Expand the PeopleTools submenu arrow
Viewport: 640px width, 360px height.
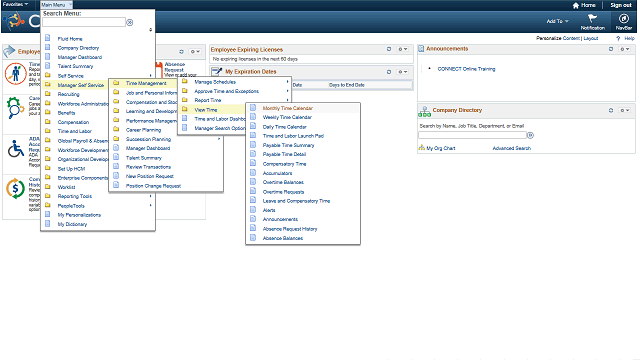[x=151, y=205]
